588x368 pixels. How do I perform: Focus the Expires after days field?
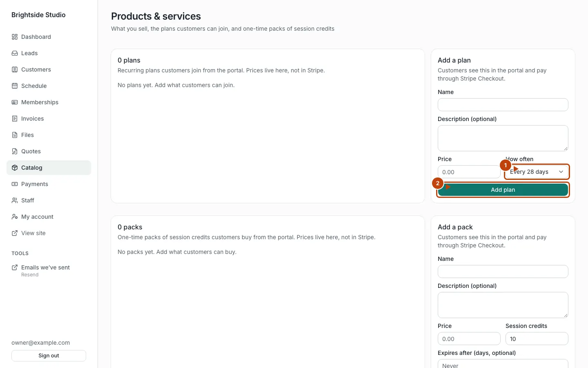[x=503, y=364]
